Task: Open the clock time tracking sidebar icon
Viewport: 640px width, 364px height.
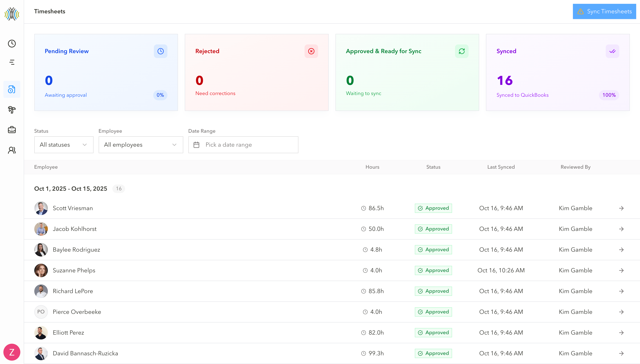Action: tap(12, 44)
